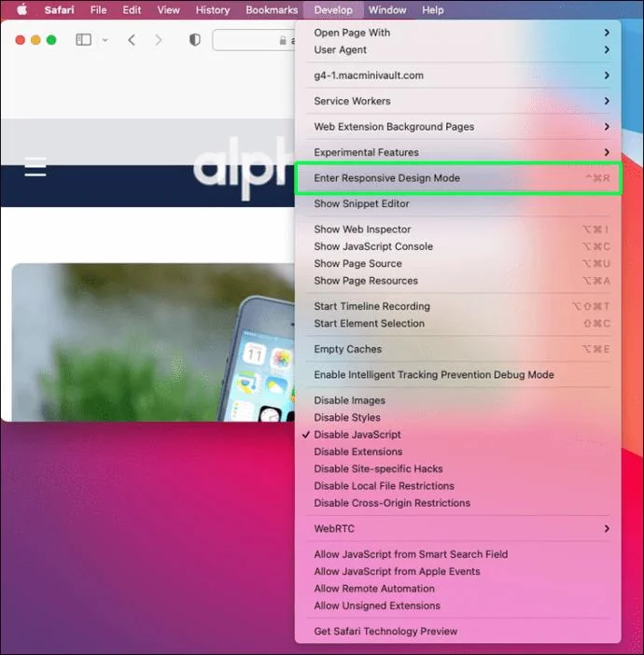Choose Start Timeline Recording

pos(457,306)
